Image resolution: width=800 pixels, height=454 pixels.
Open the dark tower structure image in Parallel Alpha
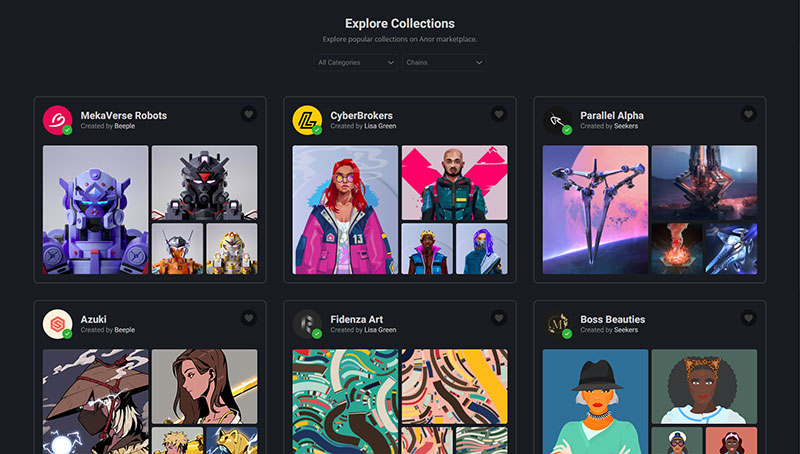pos(705,183)
